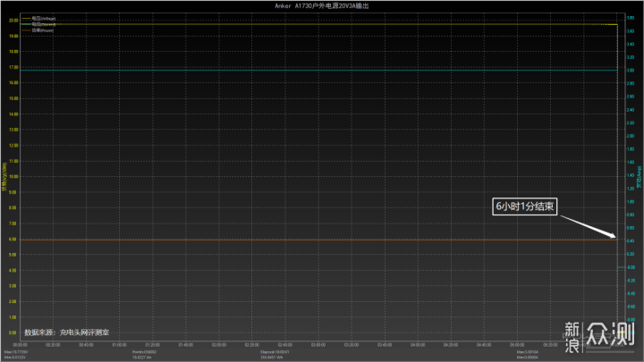Screen dimensions: 644x362
Task: Click the 17.00 left voltage axis label
Action: pos(13,67)
